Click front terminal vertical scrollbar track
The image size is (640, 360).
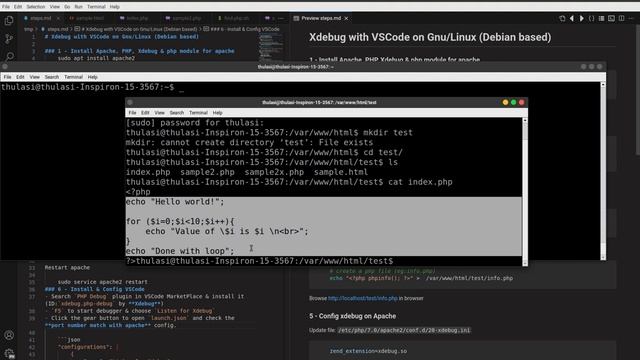pyautogui.click(x=525, y=192)
